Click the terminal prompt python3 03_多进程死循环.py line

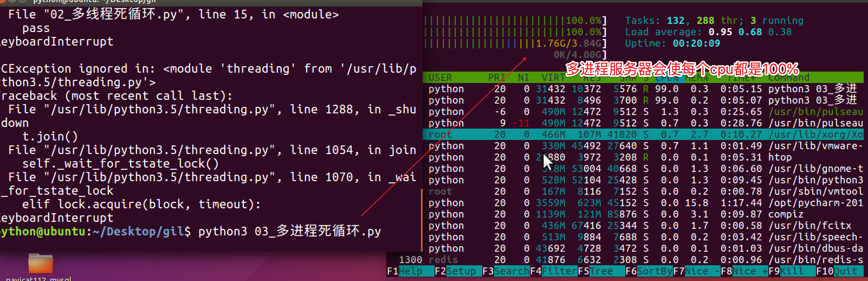190,231
